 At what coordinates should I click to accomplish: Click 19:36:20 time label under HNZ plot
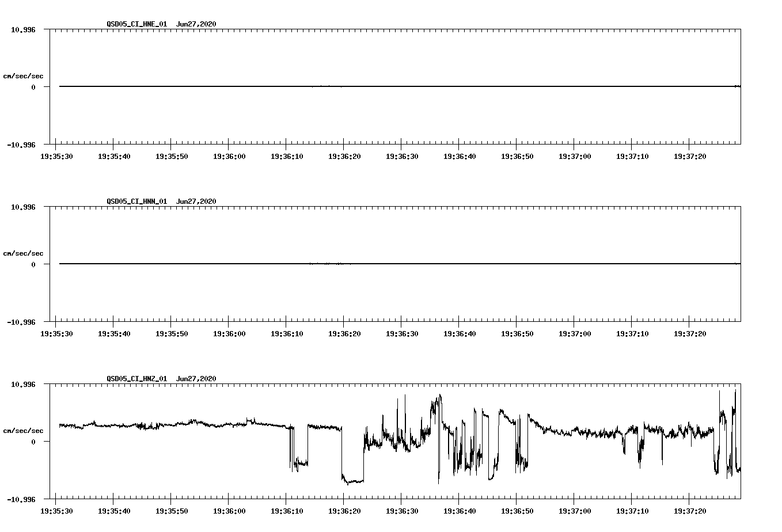pos(344,511)
